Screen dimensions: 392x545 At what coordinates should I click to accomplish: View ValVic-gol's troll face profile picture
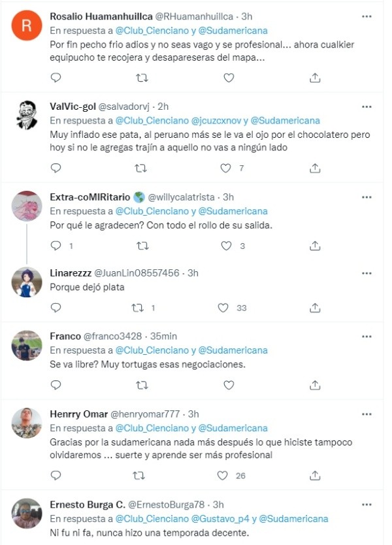(x=27, y=115)
